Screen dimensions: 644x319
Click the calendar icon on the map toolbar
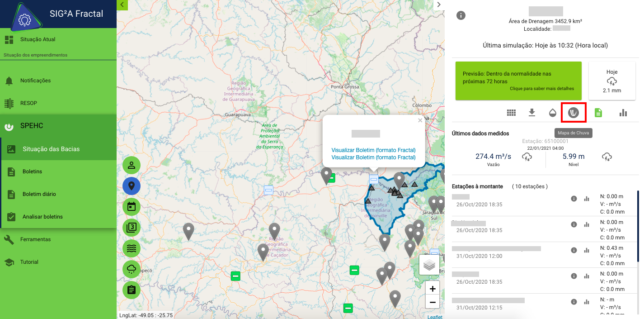[x=132, y=207]
